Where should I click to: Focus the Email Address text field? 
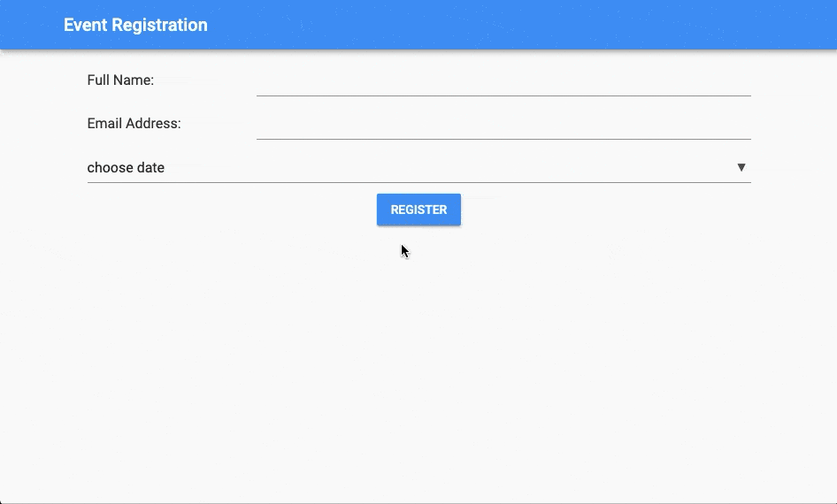tap(503, 125)
